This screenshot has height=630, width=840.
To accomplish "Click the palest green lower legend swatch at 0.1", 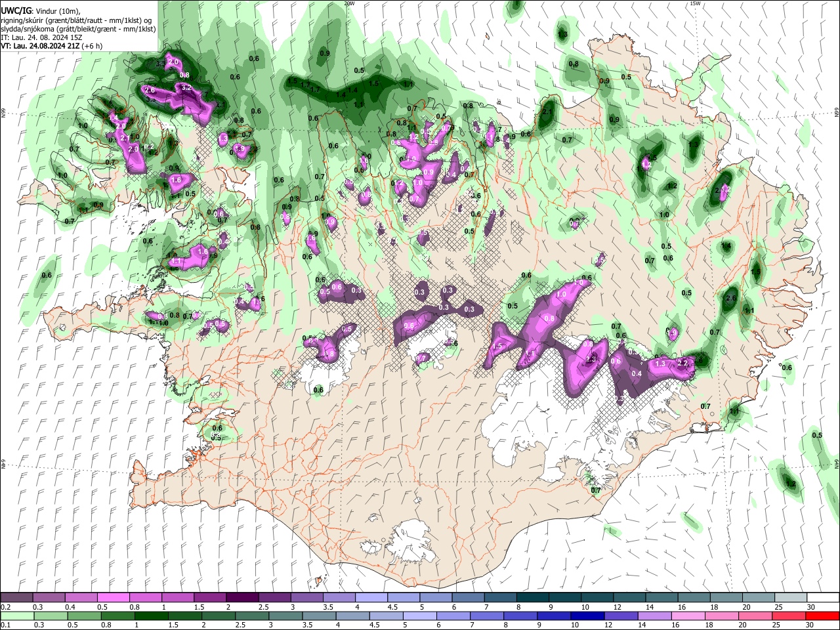I will coord(17,616).
